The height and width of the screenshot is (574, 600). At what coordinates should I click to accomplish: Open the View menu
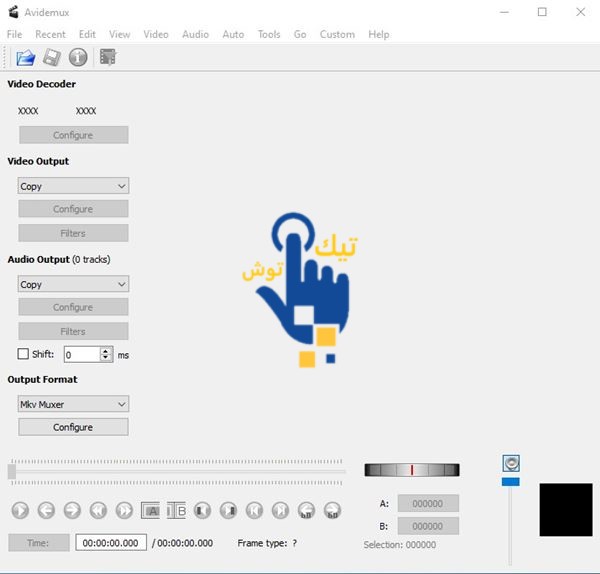pyautogui.click(x=120, y=34)
